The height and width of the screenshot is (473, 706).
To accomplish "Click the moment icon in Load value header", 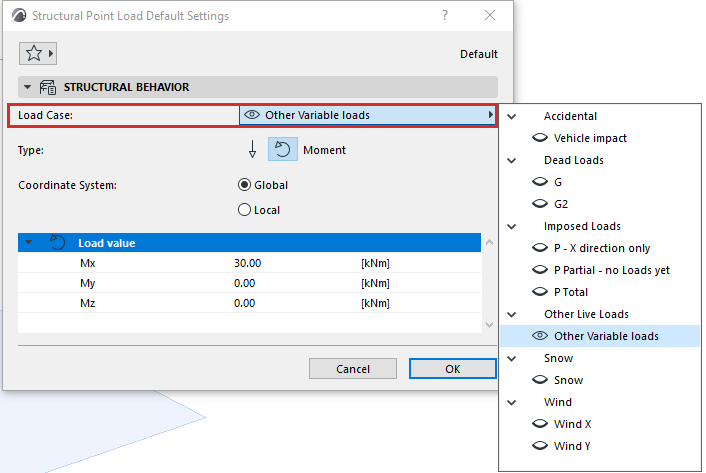I will pyautogui.click(x=57, y=243).
